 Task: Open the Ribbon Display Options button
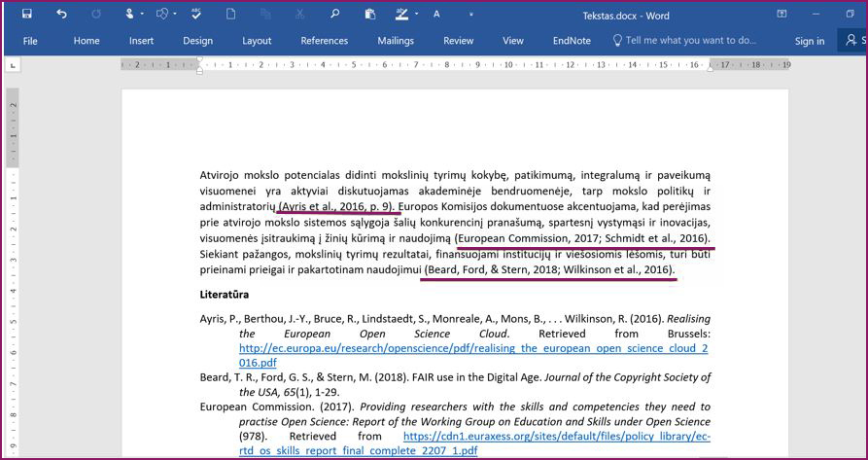(781, 14)
